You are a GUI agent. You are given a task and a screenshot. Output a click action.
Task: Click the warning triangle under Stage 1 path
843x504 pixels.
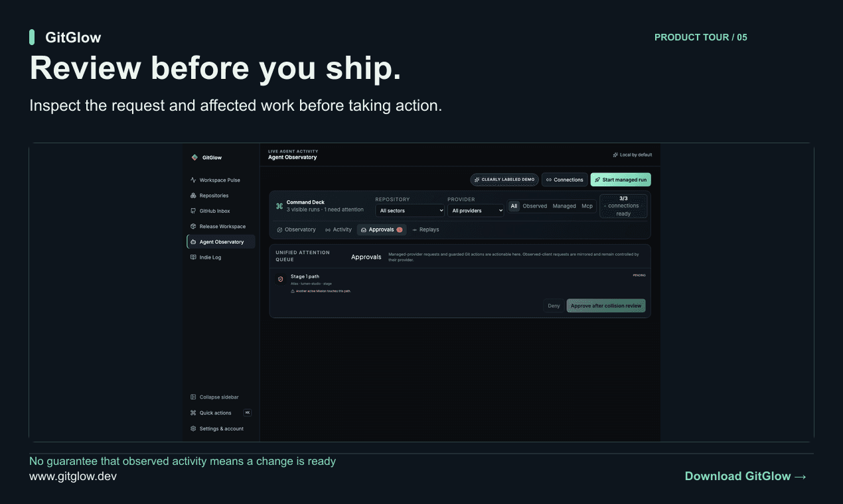pos(293,291)
